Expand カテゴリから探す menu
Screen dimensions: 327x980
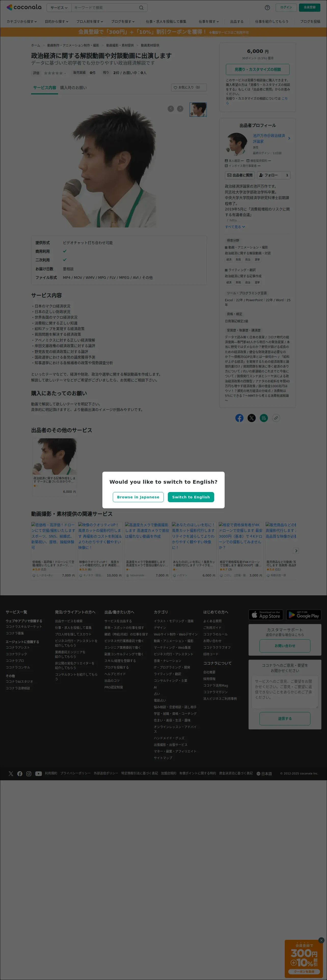pyautogui.click(x=22, y=22)
